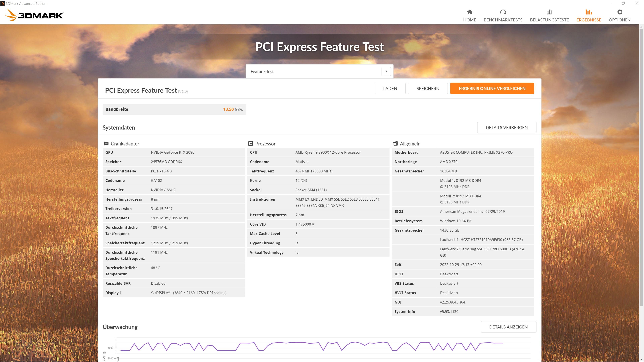Open the Feature-Test help question mark
The image size is (644, 362).
coord(386,72)
